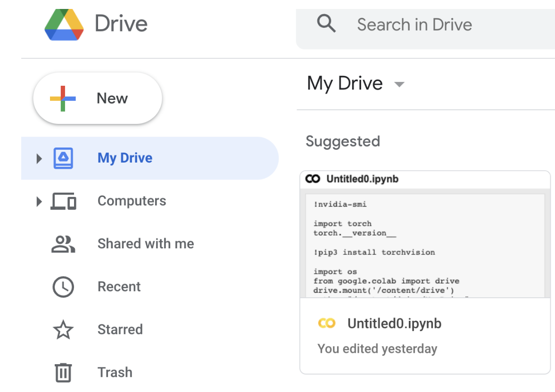Click the "You edited yesterday" text
Image resolution: width=555 pixels, height=392 pixels.
pyautogui.click(x=377, y=349)
